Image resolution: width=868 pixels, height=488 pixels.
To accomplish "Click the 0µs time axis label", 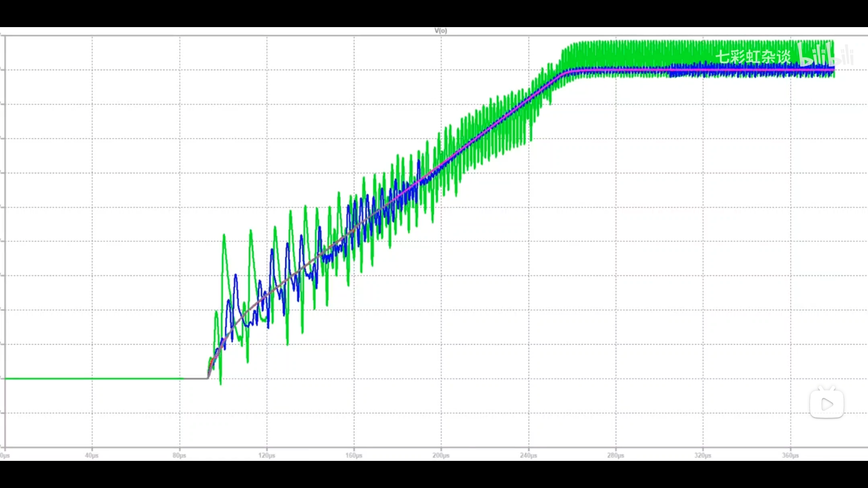I will 5,455.
